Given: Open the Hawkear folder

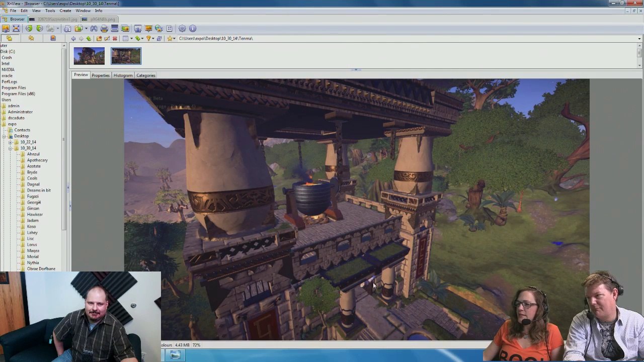Looking at the screenshot, I should [x=35, y=215].
